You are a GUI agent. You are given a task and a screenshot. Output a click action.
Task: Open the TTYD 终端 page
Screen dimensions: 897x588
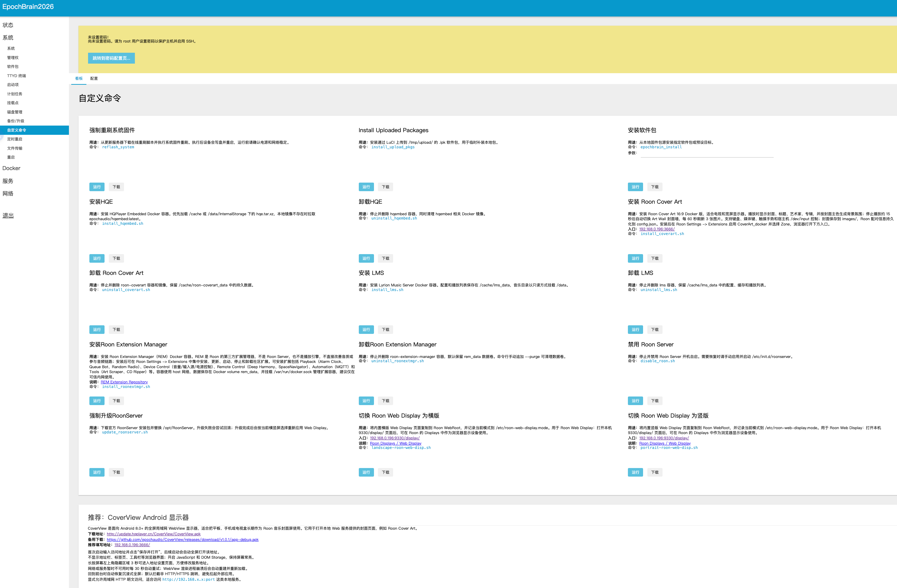point(16,76)
